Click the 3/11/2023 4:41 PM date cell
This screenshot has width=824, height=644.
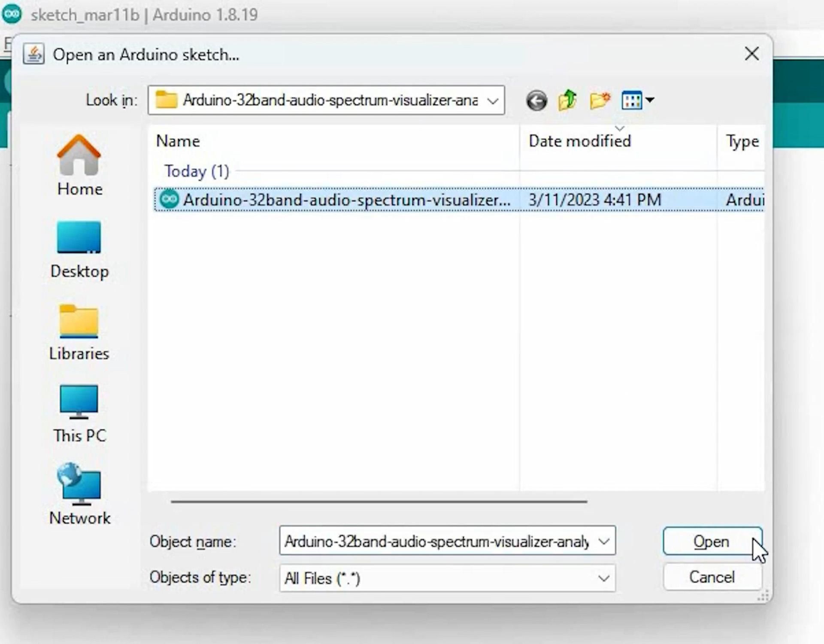595,200
